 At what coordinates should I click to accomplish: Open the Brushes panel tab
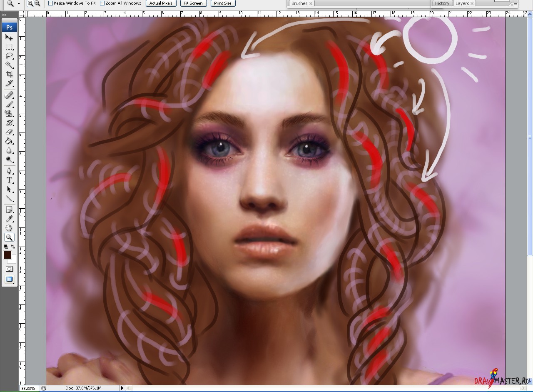[x=299, y=3]
